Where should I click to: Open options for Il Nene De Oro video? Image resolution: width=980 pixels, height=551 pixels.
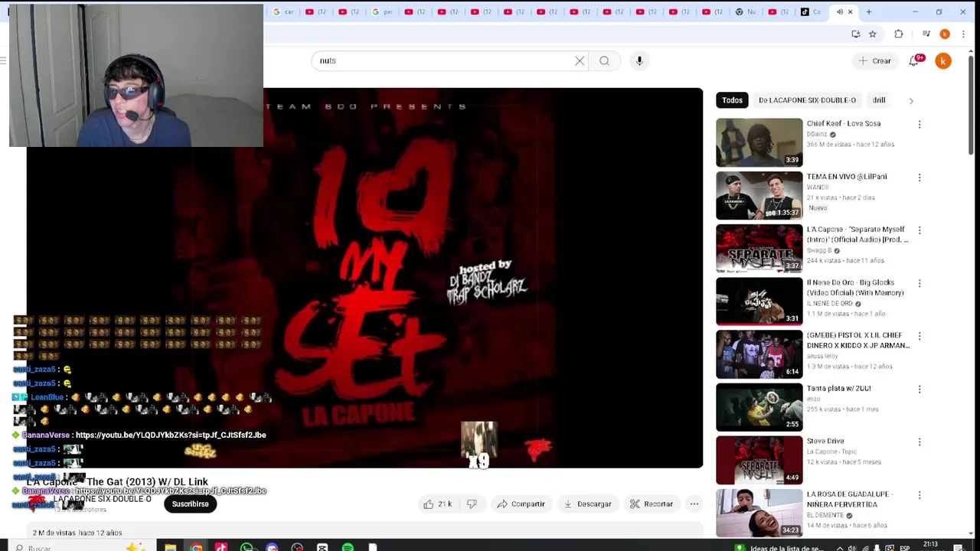(x=920, y=283)
